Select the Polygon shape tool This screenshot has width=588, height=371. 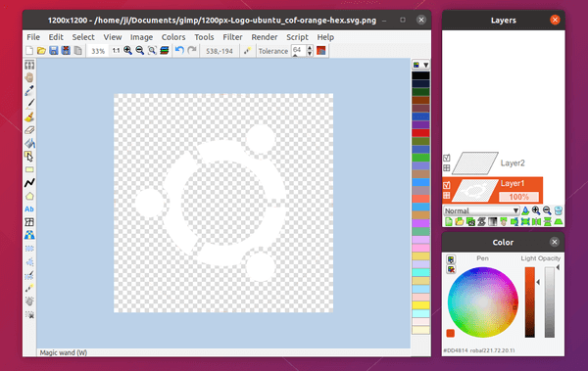(x=29, y=196)
